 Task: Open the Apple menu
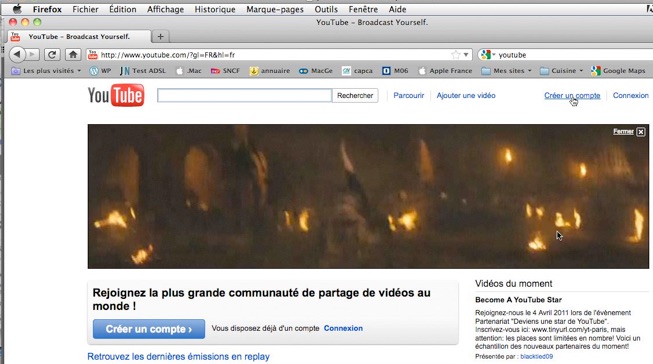(17, 9)
